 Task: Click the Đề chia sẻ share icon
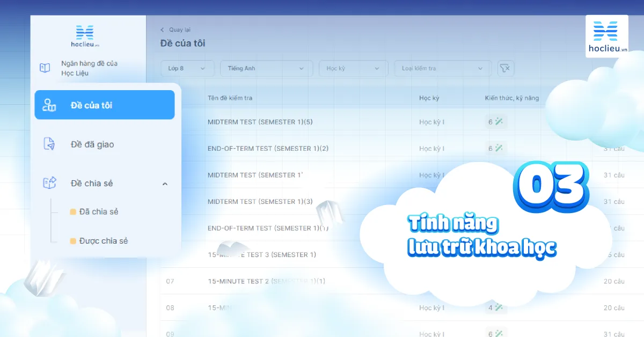coord(49,183)
